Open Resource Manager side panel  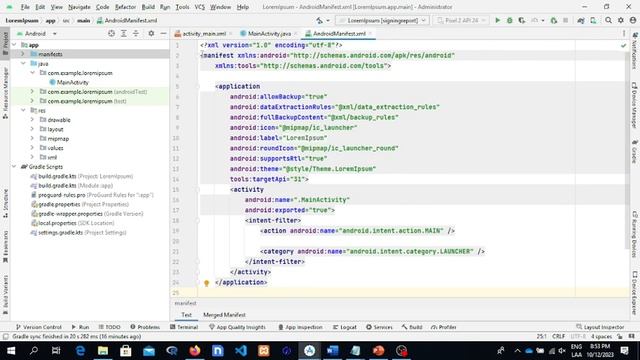pyautogui.click(x=5, y=93)
